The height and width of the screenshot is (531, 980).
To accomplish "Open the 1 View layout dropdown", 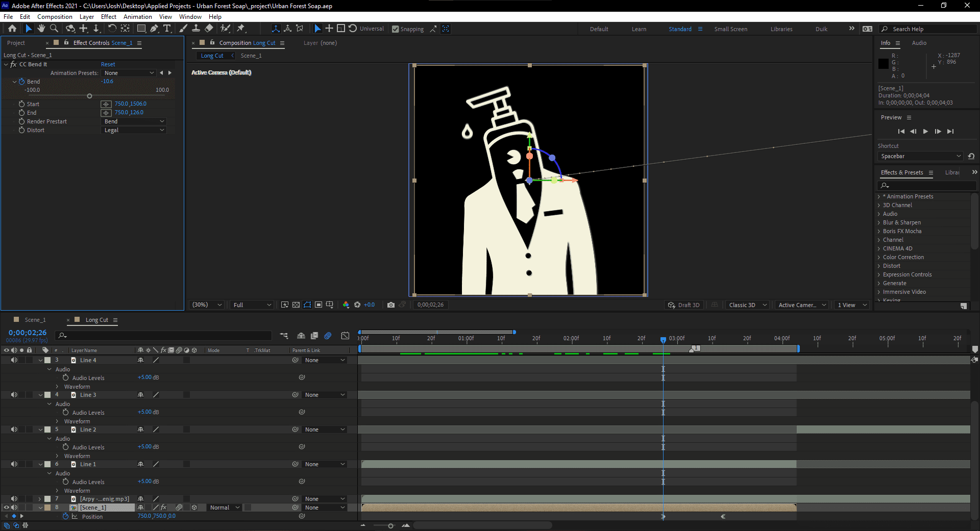I will point(852,305).
